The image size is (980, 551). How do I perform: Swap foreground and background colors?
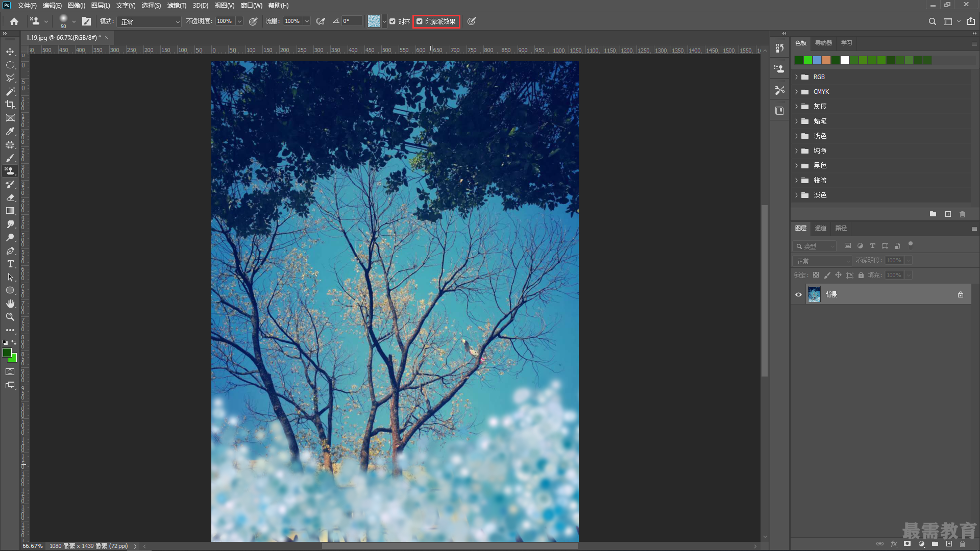pos(14,342)
